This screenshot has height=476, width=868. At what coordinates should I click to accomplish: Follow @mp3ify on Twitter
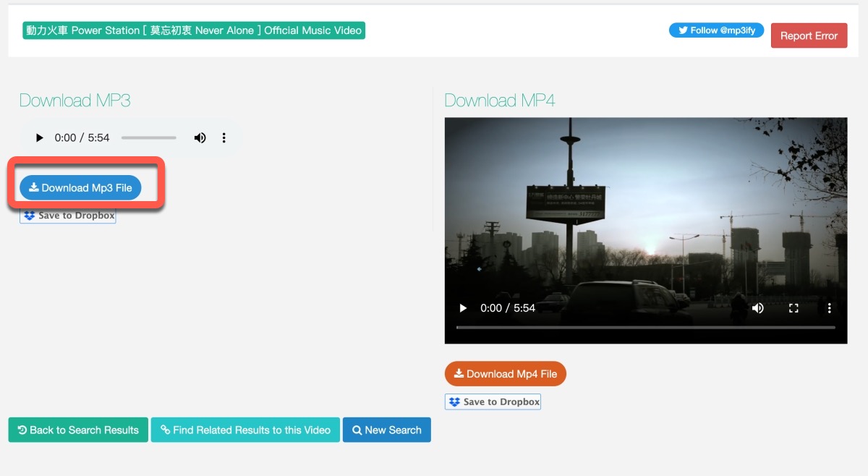[716, 30]
